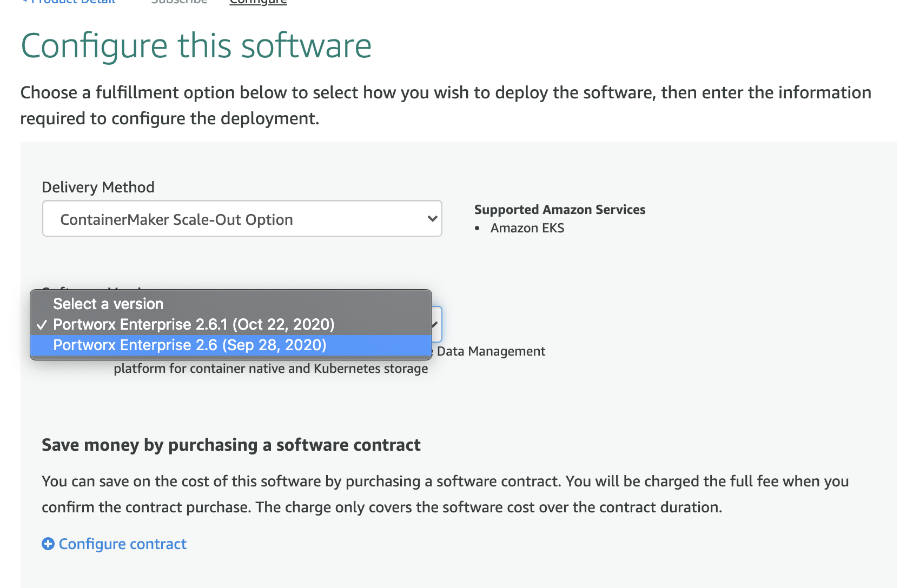Click the Amazon EKS list item
900x588 pixels.
point(527,229)
